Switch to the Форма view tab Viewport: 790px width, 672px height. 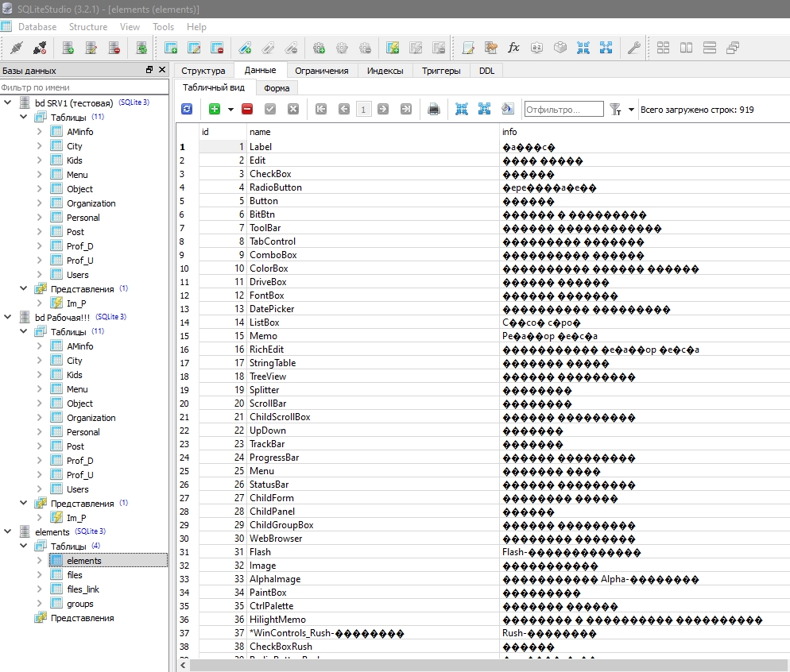(x=277, y=88)
